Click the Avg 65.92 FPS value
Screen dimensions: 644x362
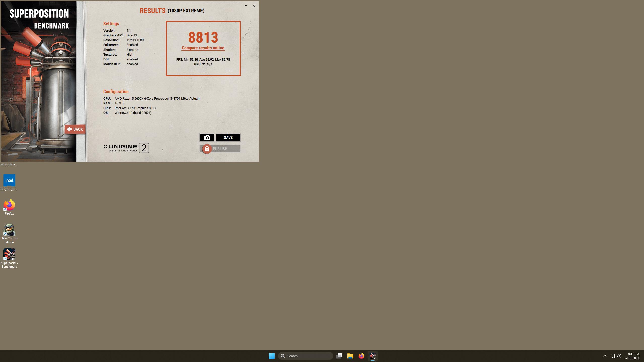pos(207,60)
